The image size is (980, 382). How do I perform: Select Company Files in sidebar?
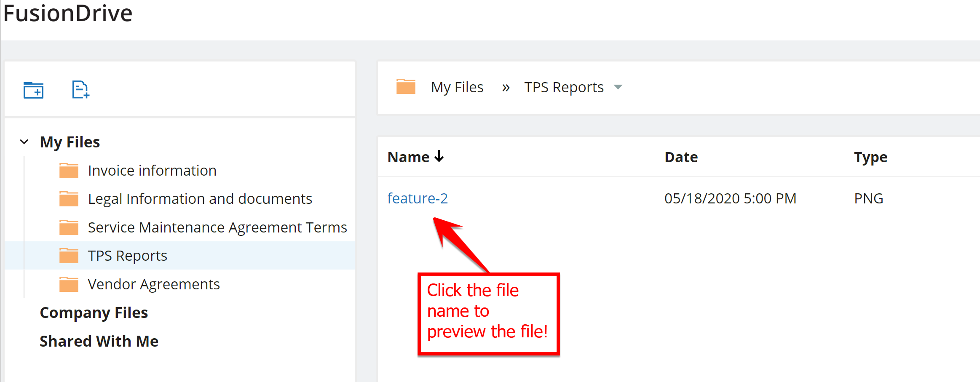[94, 313]
